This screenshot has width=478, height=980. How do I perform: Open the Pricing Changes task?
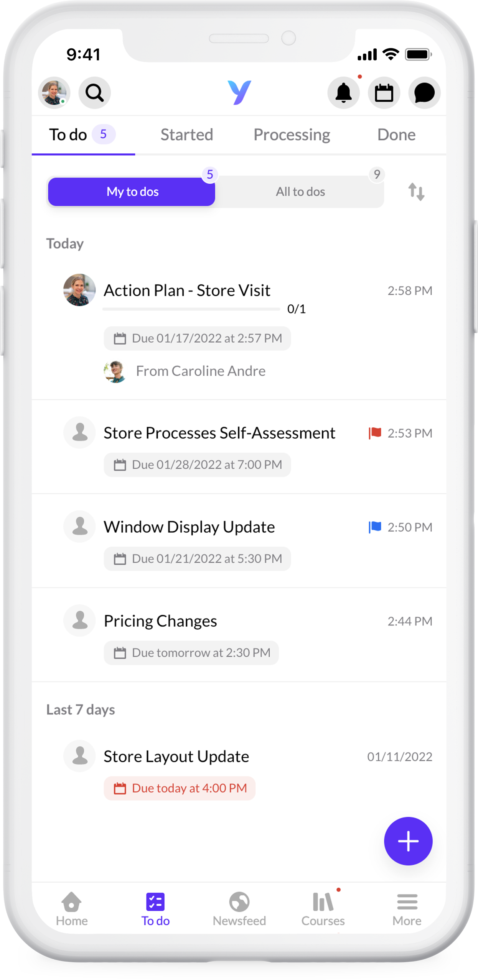pos(160,621)
